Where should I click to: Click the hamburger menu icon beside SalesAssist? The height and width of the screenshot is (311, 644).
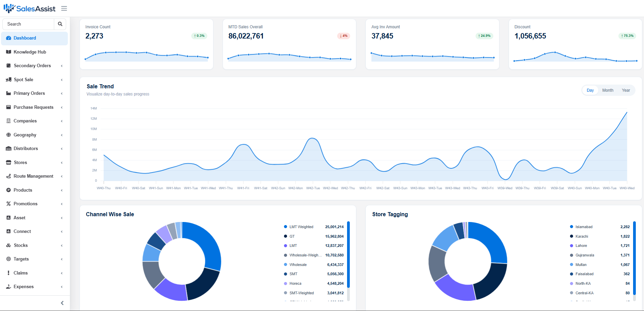click(x=64, y=9)
